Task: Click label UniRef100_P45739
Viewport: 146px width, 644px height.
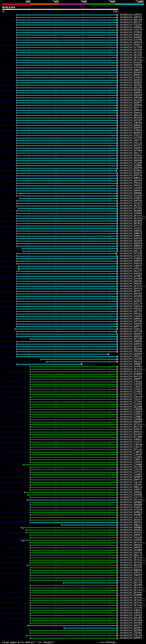Action: 131,175
